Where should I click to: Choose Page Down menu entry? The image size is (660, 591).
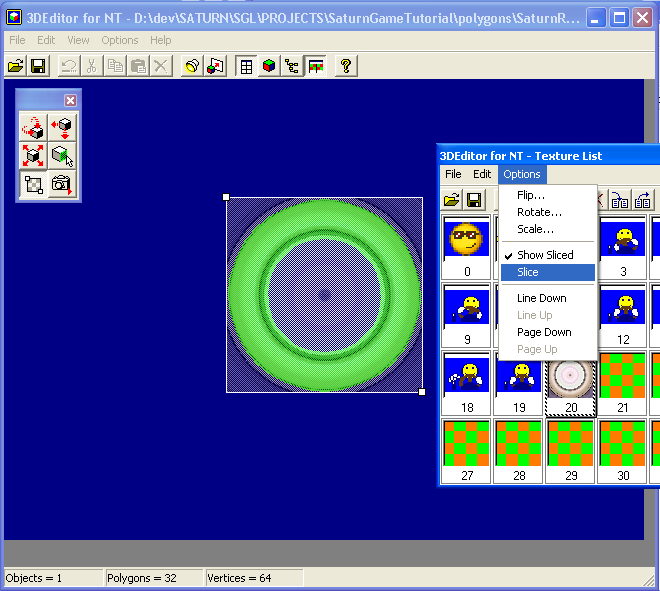548,332
